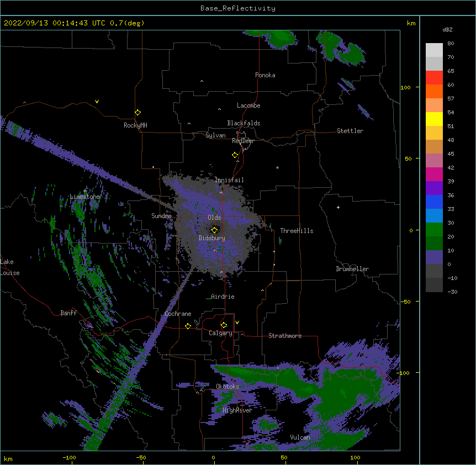
Task: Click the white asterisk marker east of Innisfail
Action: coord(277,167)
